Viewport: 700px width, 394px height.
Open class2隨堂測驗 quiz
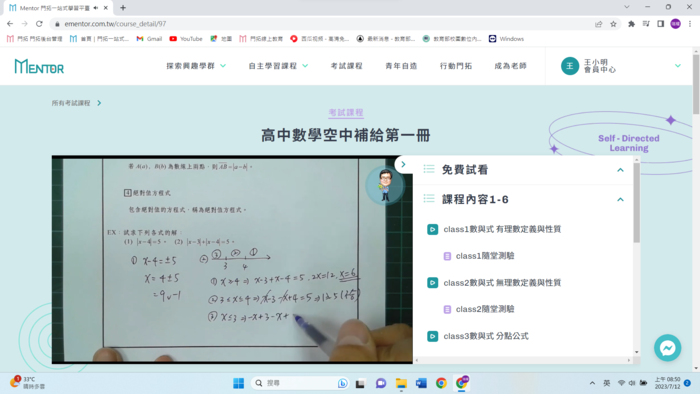pos(485,309)
